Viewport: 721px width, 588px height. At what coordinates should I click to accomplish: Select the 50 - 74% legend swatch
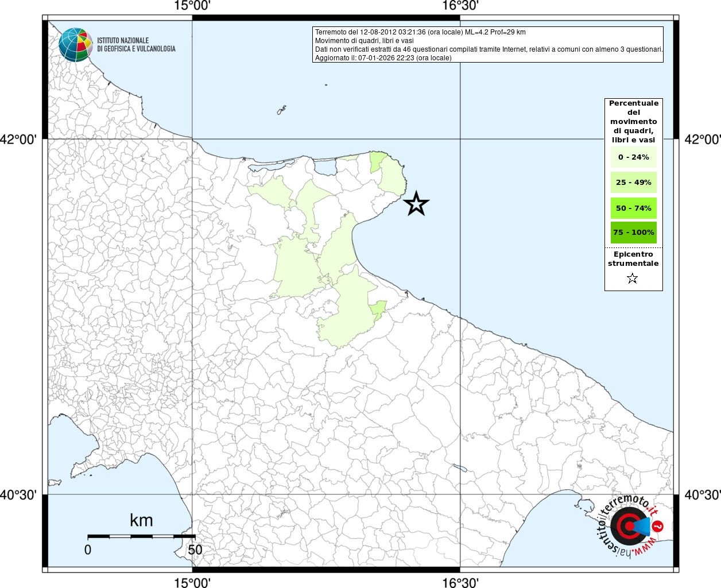tap(634, 208)
